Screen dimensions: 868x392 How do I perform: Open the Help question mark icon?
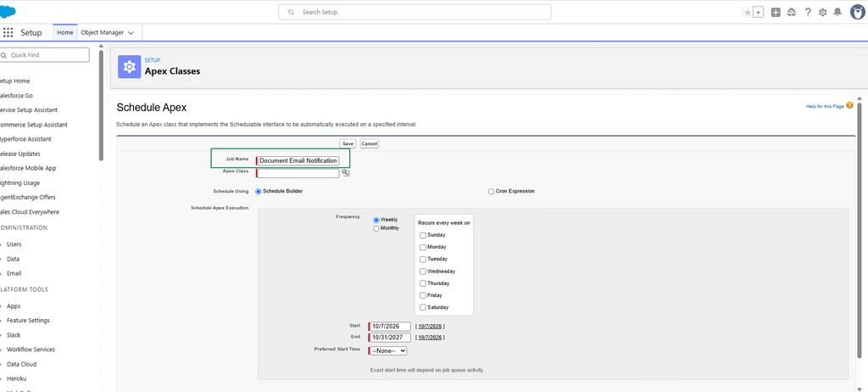click(x=808, y=12)
